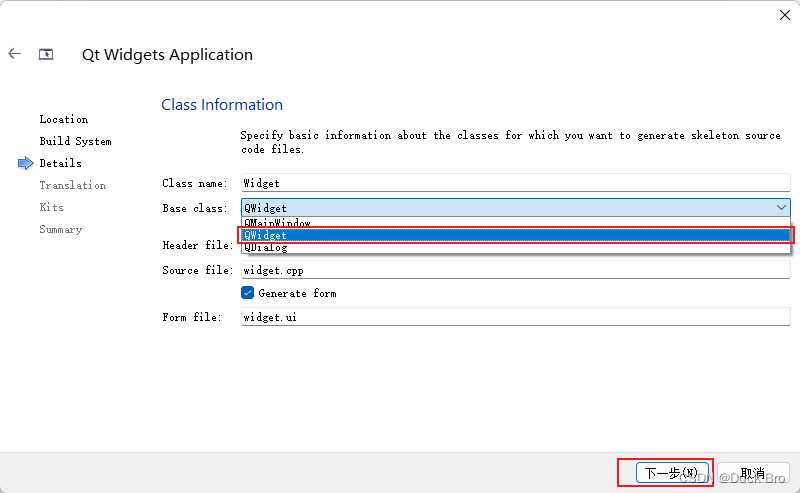This screenshot has height=493, width=800.
Task: Select the Translation wizard step
Action: (x=73, y=185)
